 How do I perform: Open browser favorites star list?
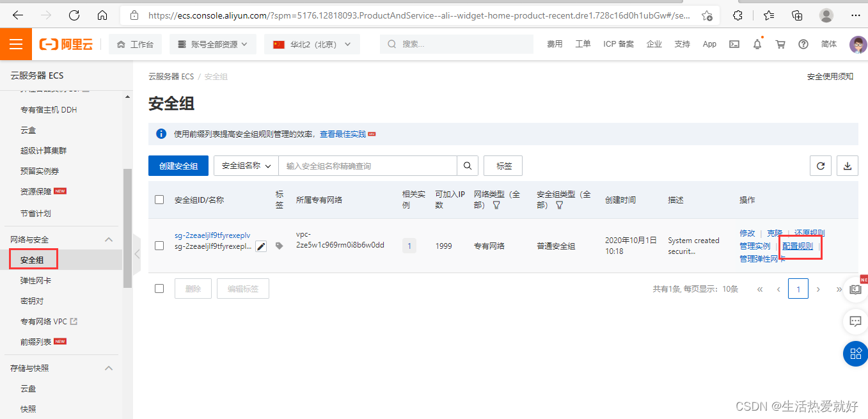coord(768,15)
